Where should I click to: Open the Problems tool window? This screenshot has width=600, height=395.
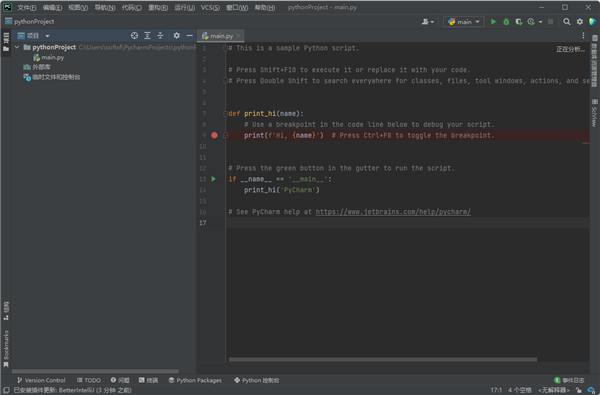pos(120,380)
